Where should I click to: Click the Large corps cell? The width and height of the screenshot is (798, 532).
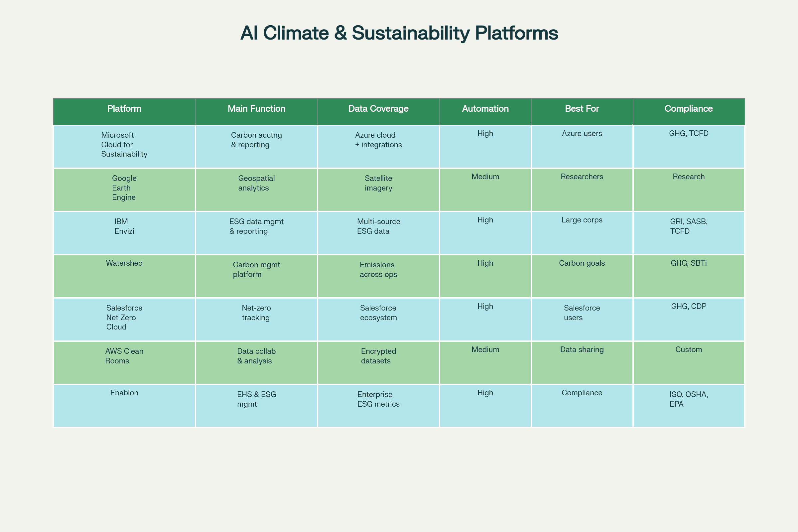(582, 233)
